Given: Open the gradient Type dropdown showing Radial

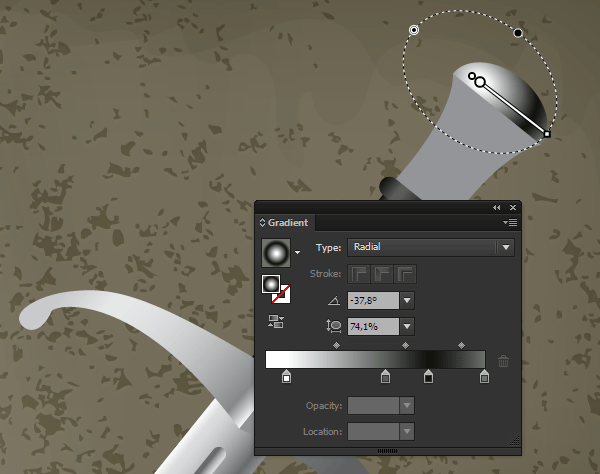Looking at the screenshot, I should click(x=431, y=247).
